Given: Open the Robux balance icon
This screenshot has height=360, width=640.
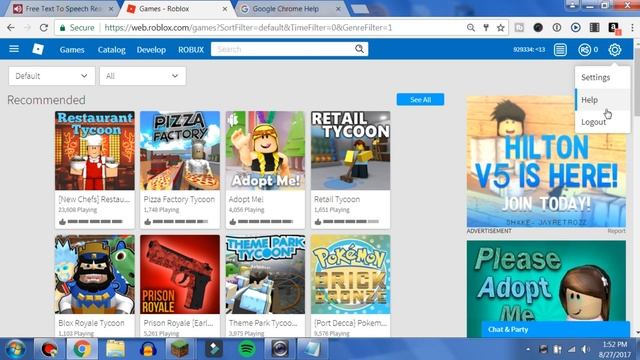Looking at the screenshot, I should coord(584,50).
